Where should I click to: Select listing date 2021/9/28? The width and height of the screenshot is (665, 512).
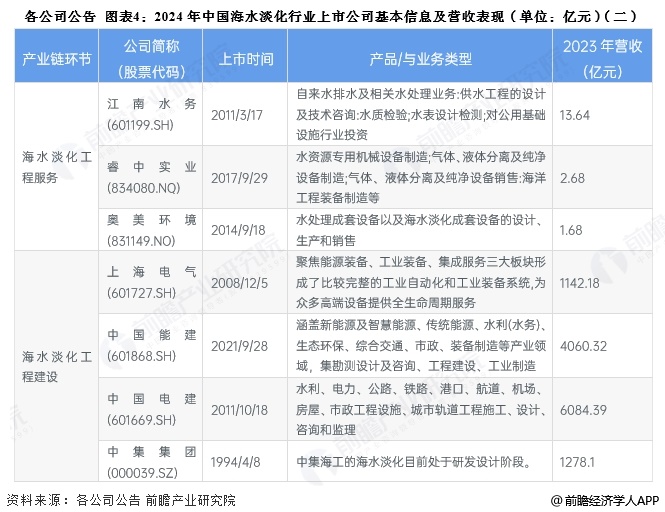[x=239, y=346]
